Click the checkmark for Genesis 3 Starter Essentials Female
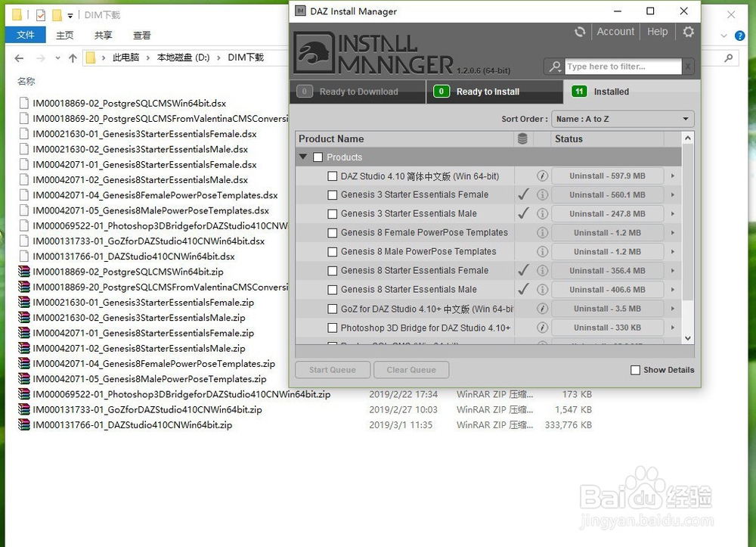This screenshot has width=756, height=547. point(523,194)
